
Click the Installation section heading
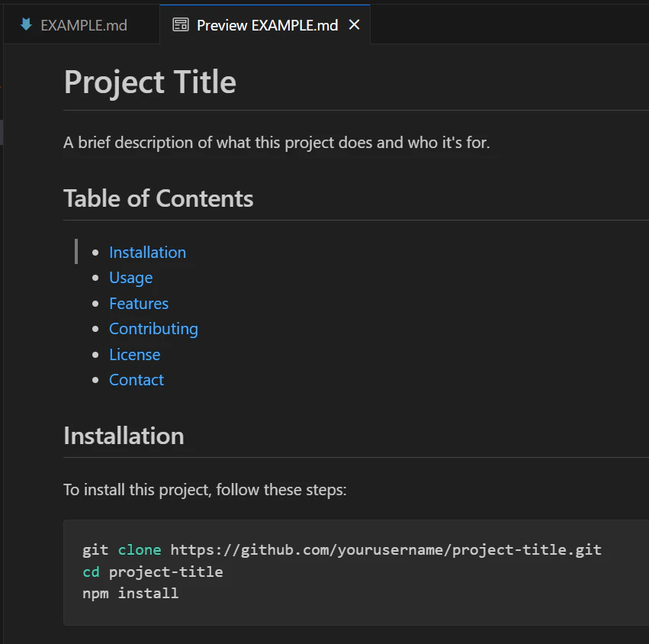124,436
